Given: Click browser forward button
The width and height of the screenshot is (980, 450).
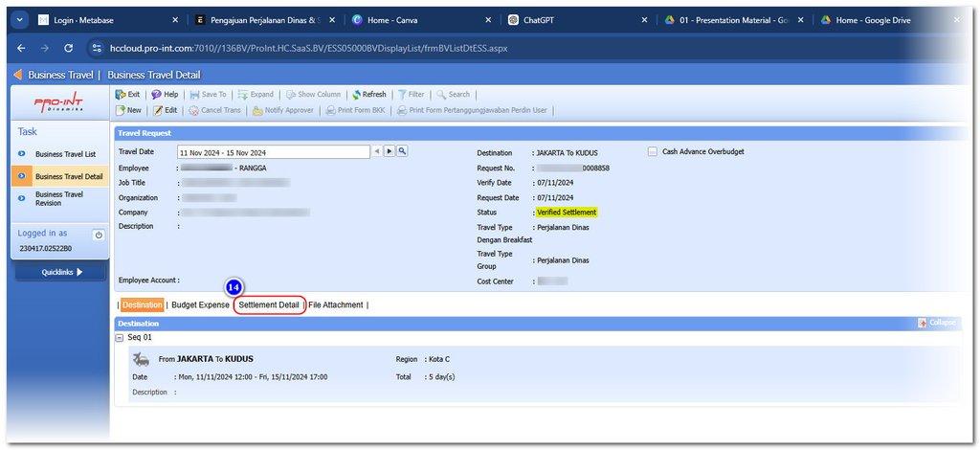Looking at the screenshot, I should pyautogui.click(x=44, y=48).
